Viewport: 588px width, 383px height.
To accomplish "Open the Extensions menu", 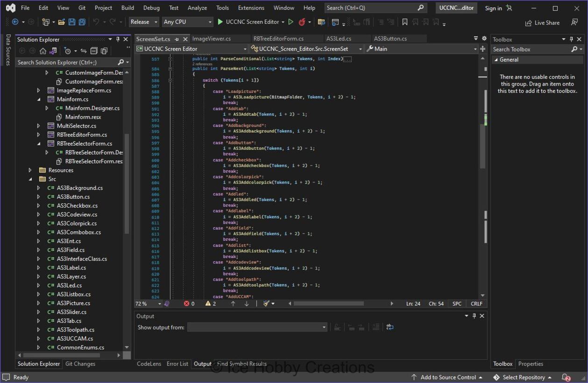I will coord(251,8).
